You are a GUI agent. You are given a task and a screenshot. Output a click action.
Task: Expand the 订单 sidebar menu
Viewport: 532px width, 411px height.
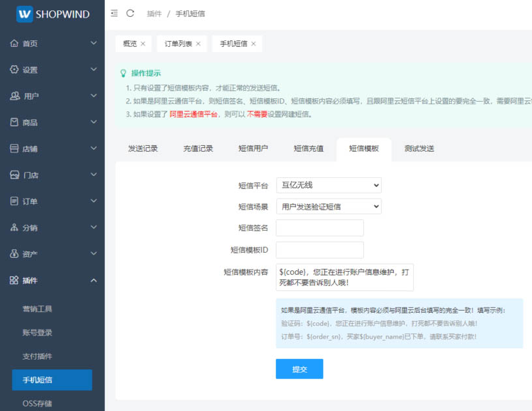coord(93,201)
